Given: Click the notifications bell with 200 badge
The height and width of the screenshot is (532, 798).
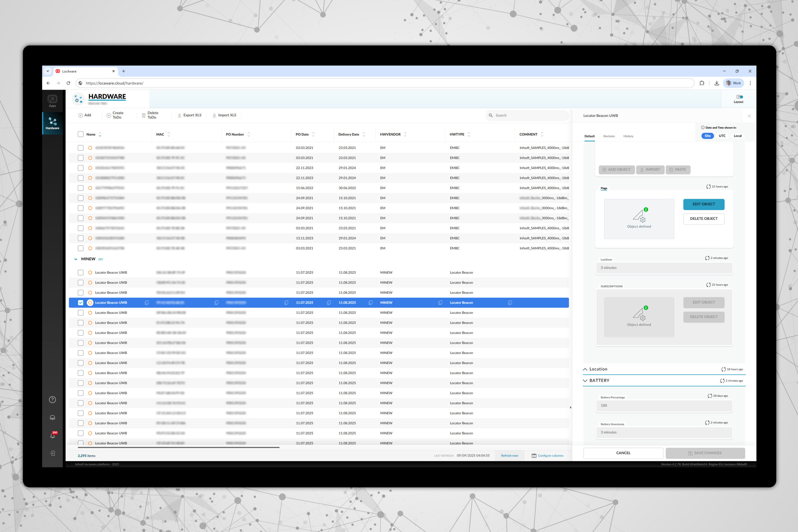Looking at the screenshot, I should coord(53,436).
